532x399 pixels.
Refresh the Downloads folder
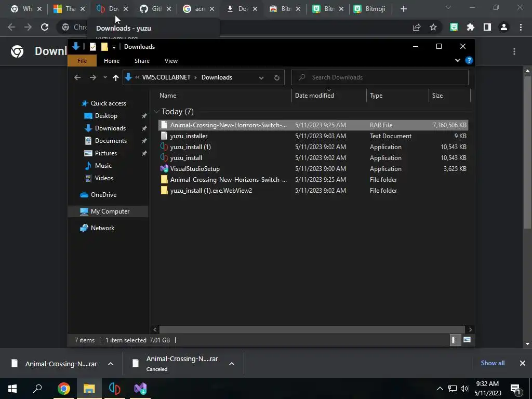click(277, 78)
